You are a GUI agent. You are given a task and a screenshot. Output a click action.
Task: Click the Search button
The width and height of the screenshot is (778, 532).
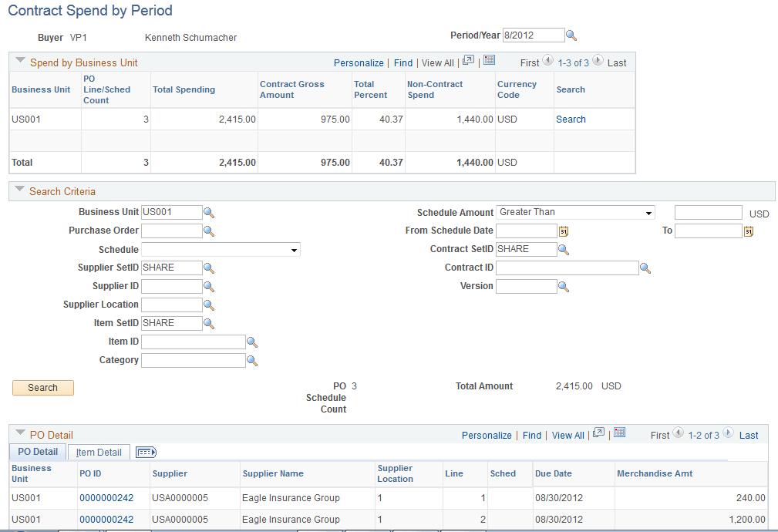tap(42, 388)
